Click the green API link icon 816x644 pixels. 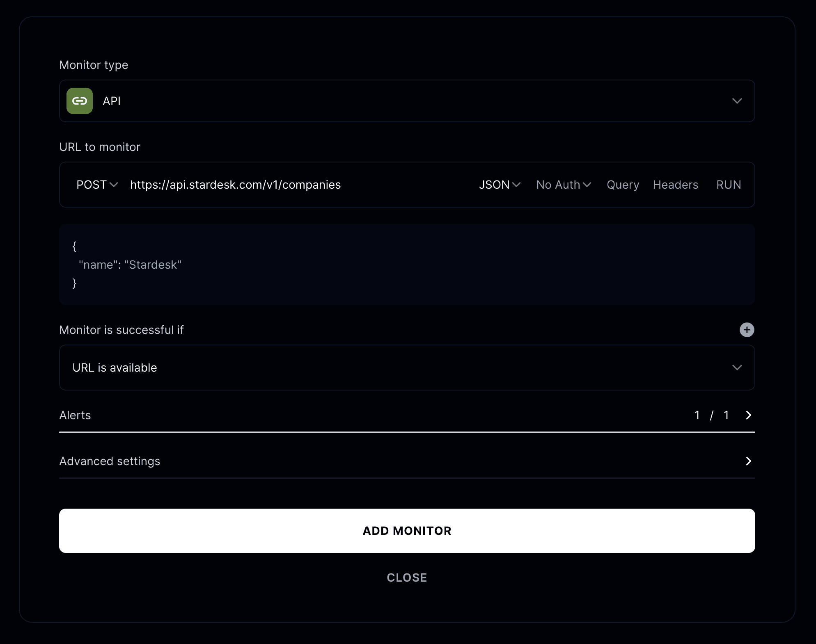80,101
